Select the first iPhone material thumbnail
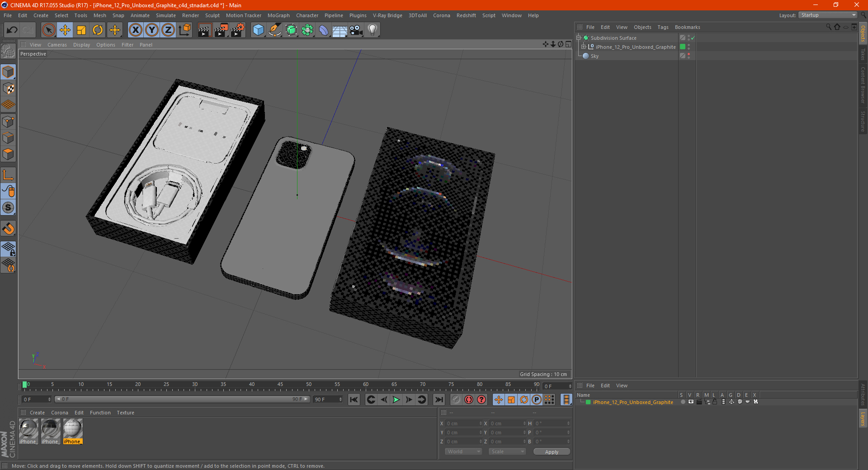868x470 pixels. [x=28, y=432]
